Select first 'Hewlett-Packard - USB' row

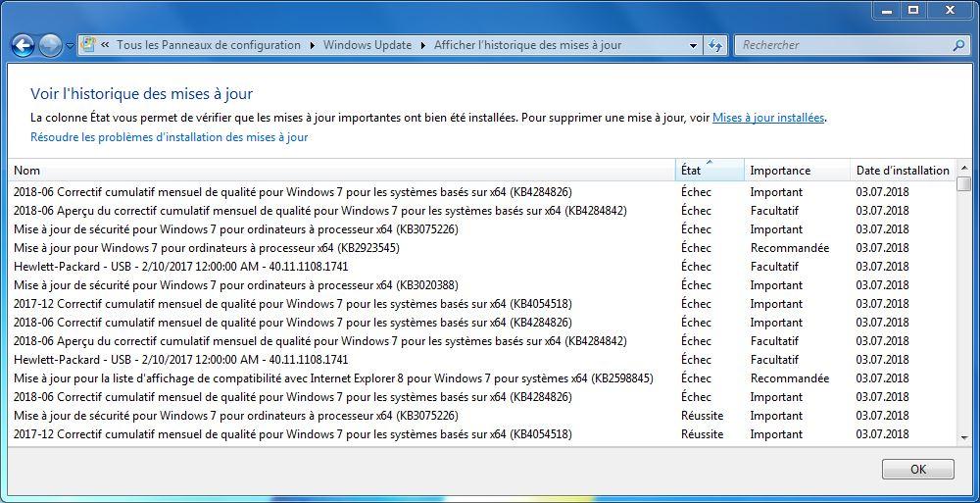(482, 267)
